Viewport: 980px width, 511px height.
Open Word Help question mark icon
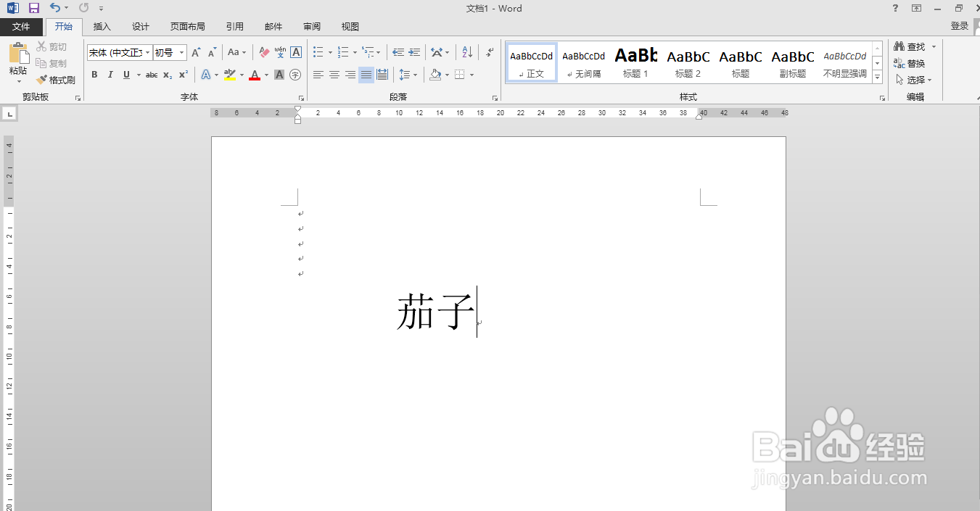(896, 8)
